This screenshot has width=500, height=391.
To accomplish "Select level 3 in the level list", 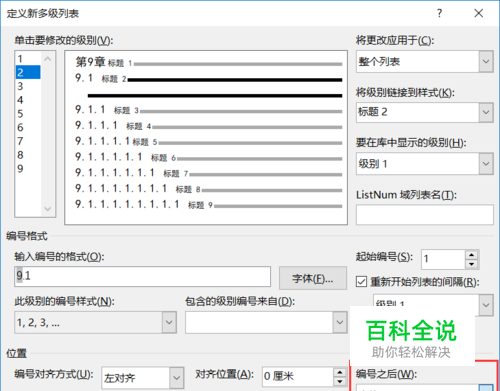I will [28, 86].
